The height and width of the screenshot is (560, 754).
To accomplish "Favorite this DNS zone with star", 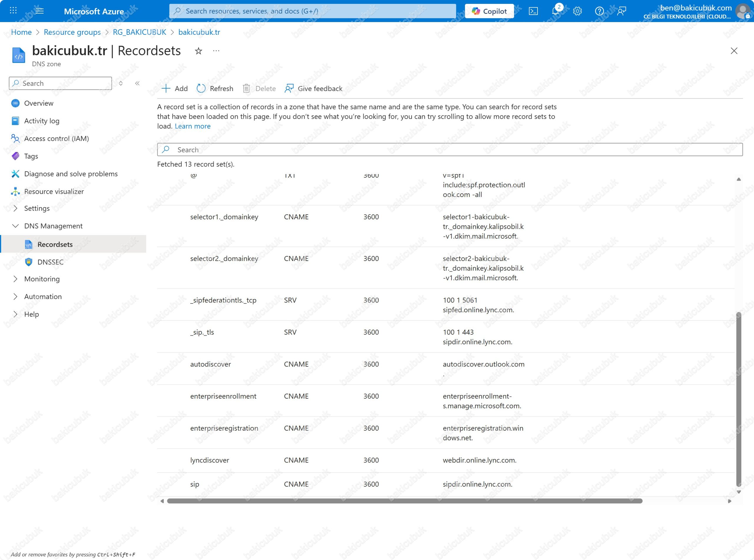I will coord(199,51).
